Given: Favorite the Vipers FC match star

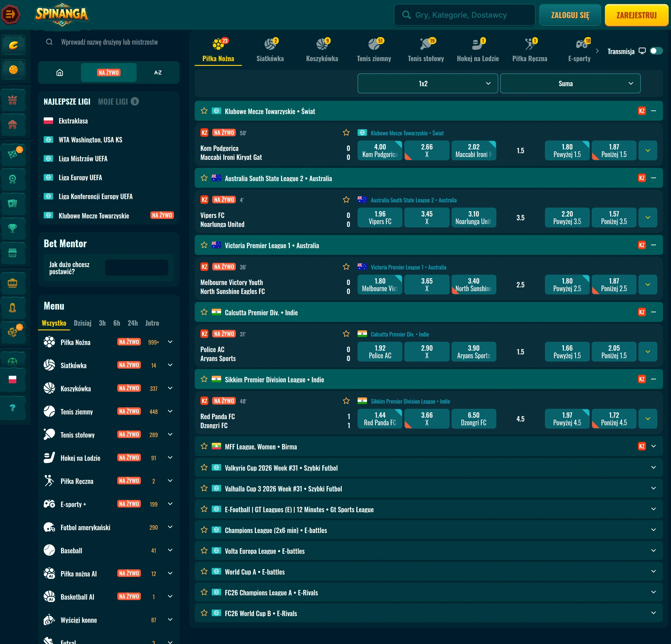Looking at the screenshot, I should (x=346, y=200).
